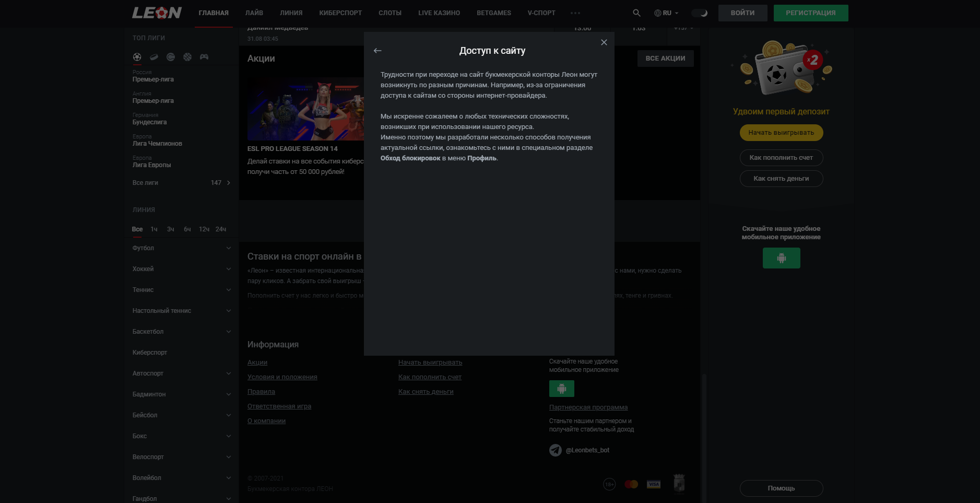Select the tennis ball icon
This screenshot has width=980, height=503.
pyautogui.click(x=171, y=57)
